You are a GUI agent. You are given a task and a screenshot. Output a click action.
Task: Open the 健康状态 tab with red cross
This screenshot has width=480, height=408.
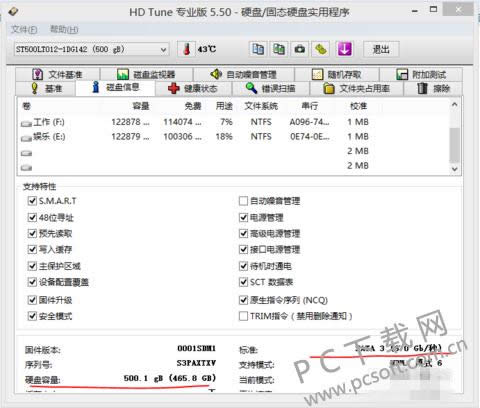point(193,89)
